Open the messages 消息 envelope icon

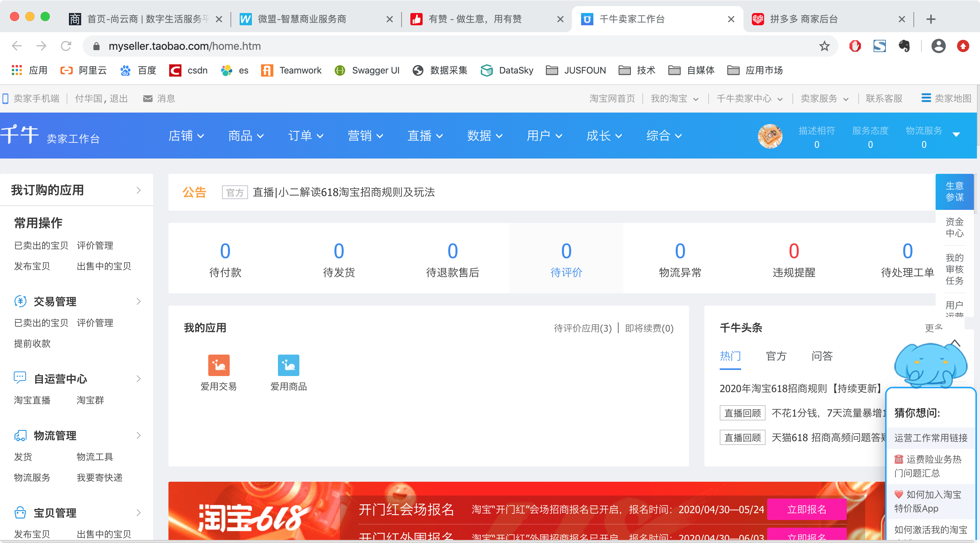(148, 98)
